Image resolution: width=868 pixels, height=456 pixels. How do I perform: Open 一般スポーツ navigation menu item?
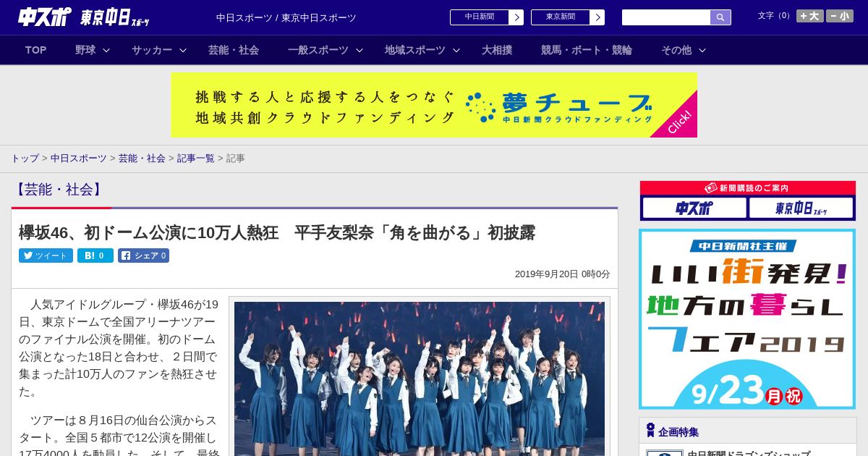tap(318, 50)
